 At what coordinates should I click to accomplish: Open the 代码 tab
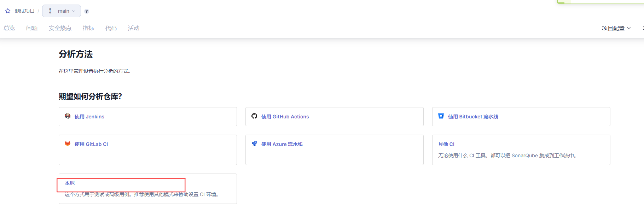tap(111, 28)
